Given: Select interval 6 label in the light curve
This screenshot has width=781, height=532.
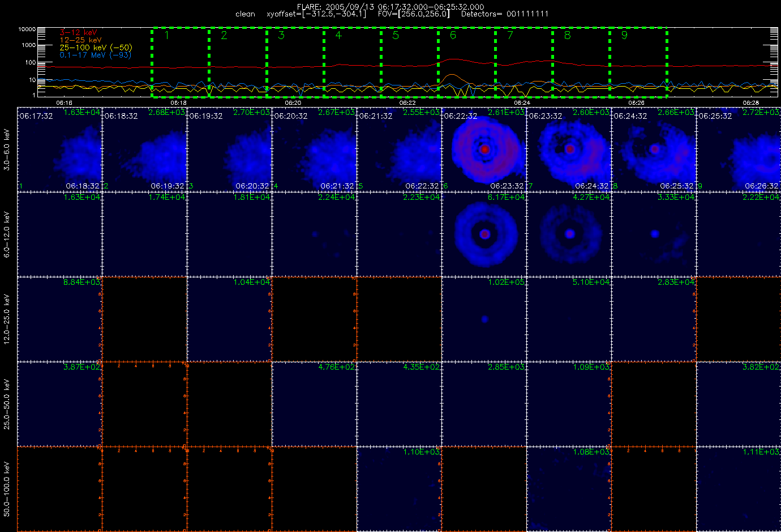Looking at the screenshot, I should click(x=453, y=35).
